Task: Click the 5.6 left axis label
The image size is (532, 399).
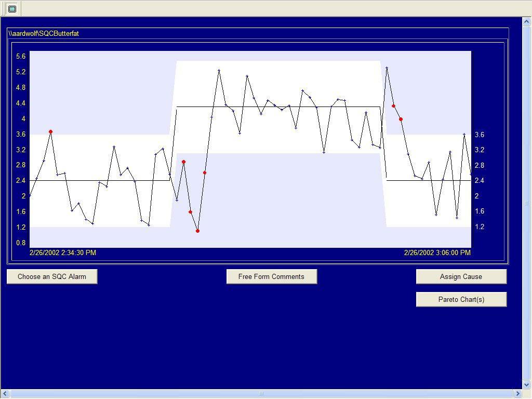Action: pos(21,56)
